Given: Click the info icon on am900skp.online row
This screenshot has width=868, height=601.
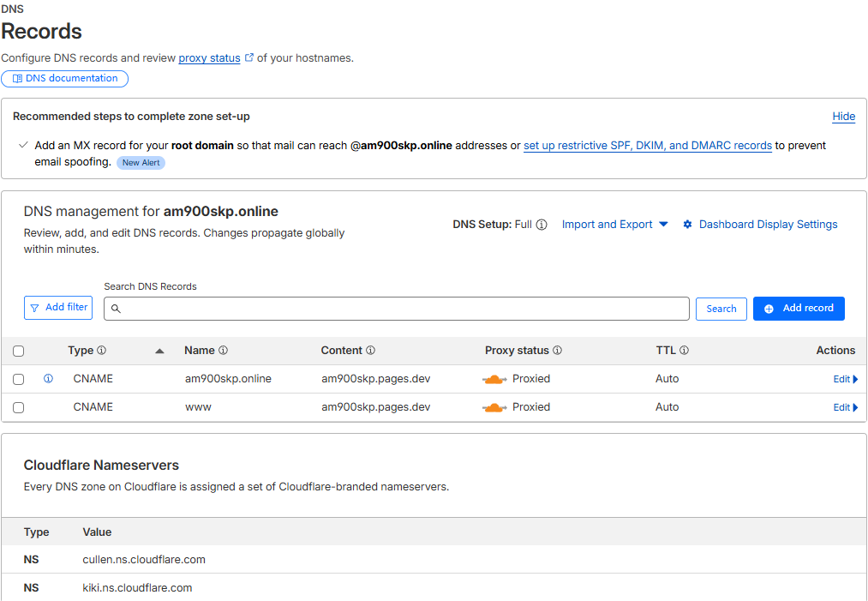Looking at the screenshot, I should pos(48,379).
